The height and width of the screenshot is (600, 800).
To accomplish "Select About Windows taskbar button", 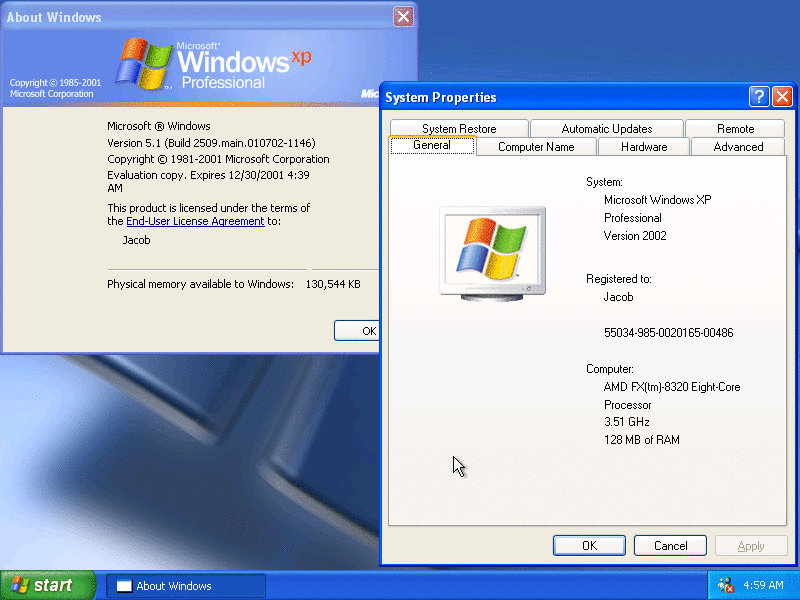I will 186,586.
